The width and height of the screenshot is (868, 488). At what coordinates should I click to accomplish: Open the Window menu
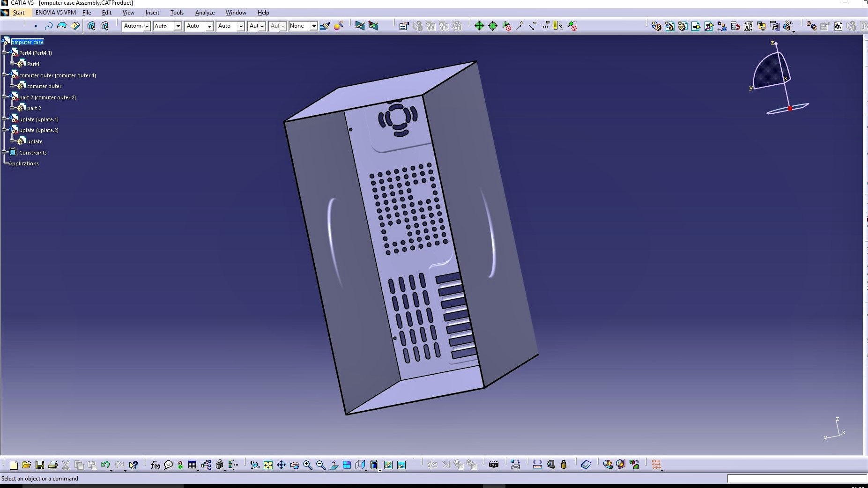[x=236, y=13]
